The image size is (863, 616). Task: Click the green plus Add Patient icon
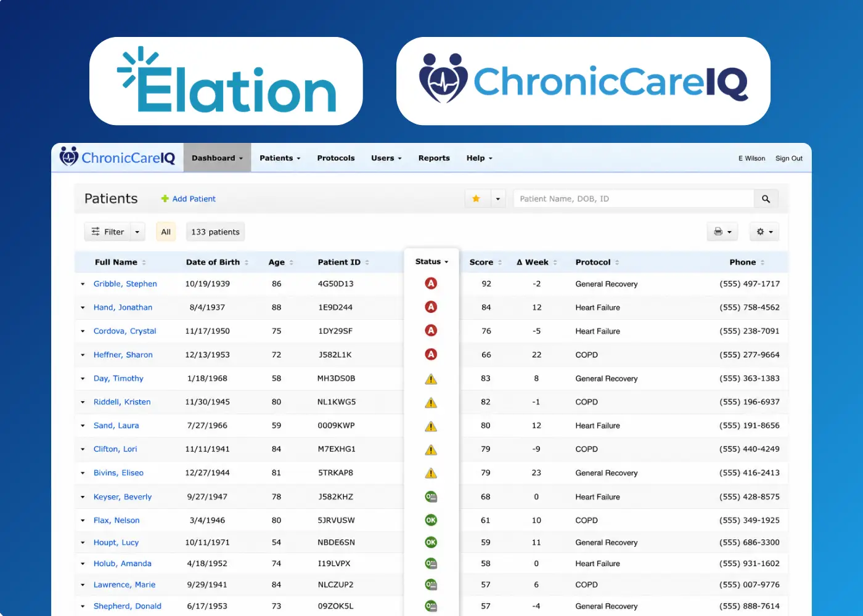[x=165, y=199]
